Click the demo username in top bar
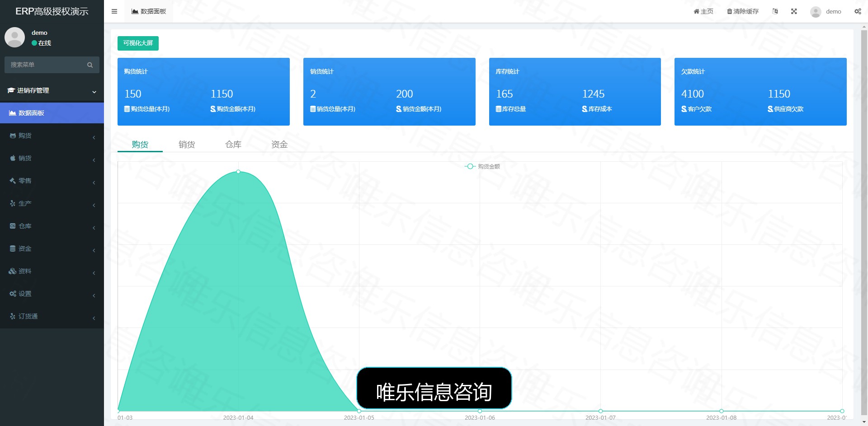This screenshot has width=868, height=426. pos(833,12)
